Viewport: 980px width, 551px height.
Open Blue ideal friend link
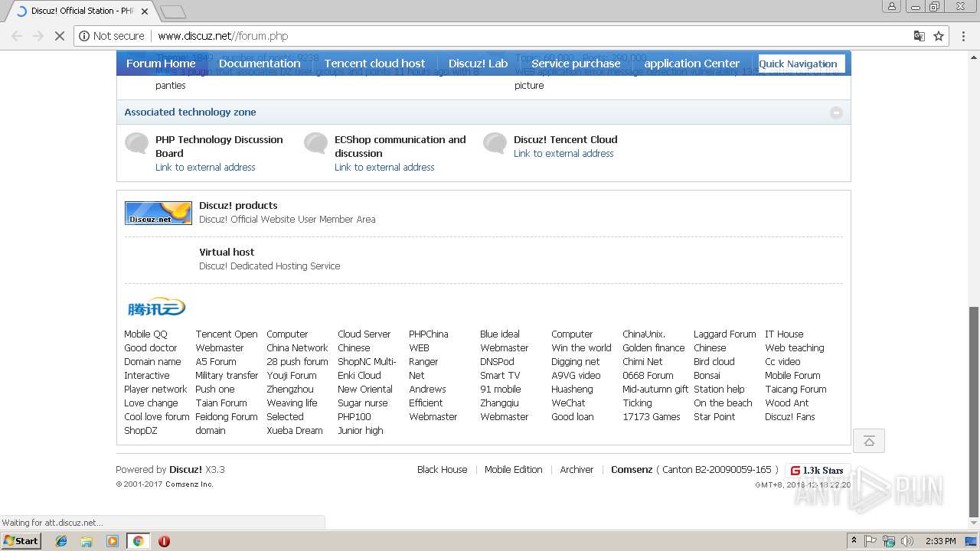500,334
